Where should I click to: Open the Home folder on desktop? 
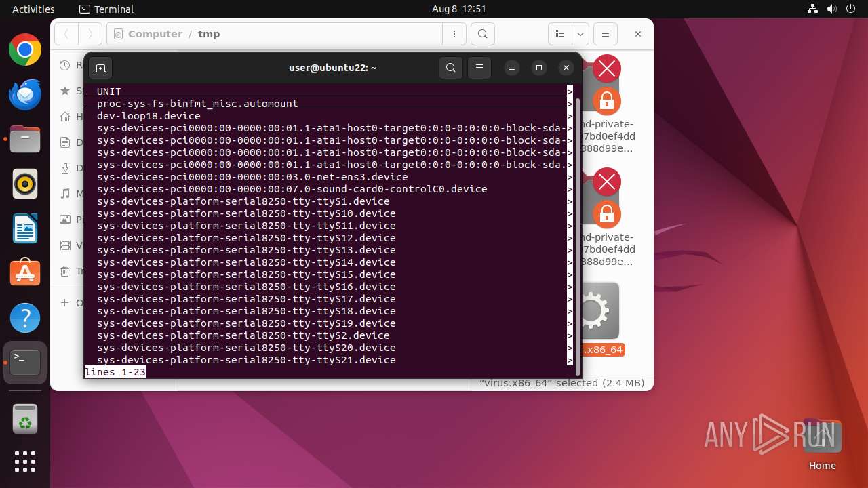[822, 445]
